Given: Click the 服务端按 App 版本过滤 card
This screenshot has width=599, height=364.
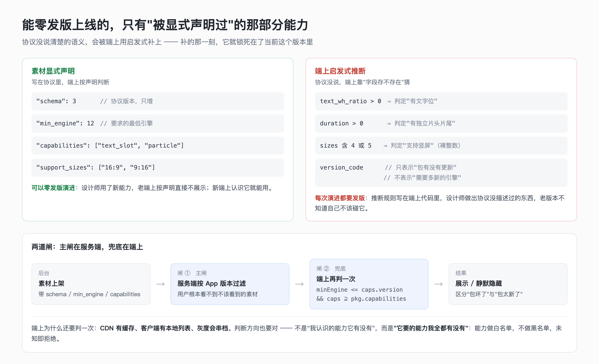Looking at the screenshot, I should point(230,284).
